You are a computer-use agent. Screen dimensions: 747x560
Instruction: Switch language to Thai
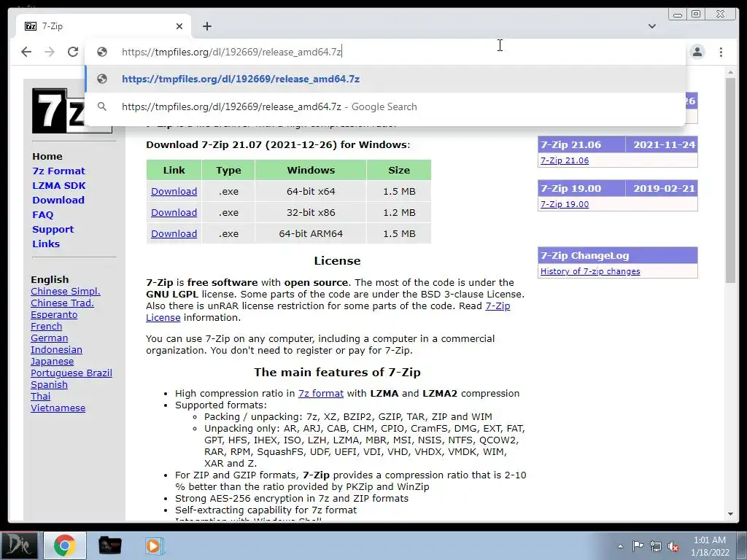click(x=41, y=396)
